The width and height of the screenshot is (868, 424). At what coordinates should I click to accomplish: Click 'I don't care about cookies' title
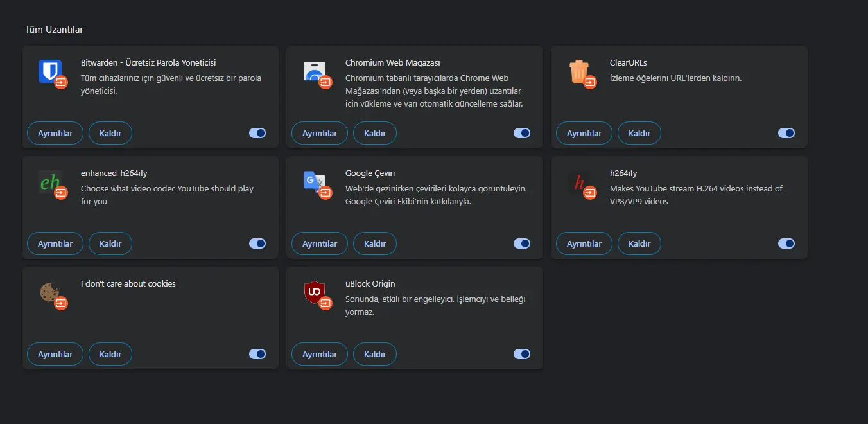coord(128,284)
